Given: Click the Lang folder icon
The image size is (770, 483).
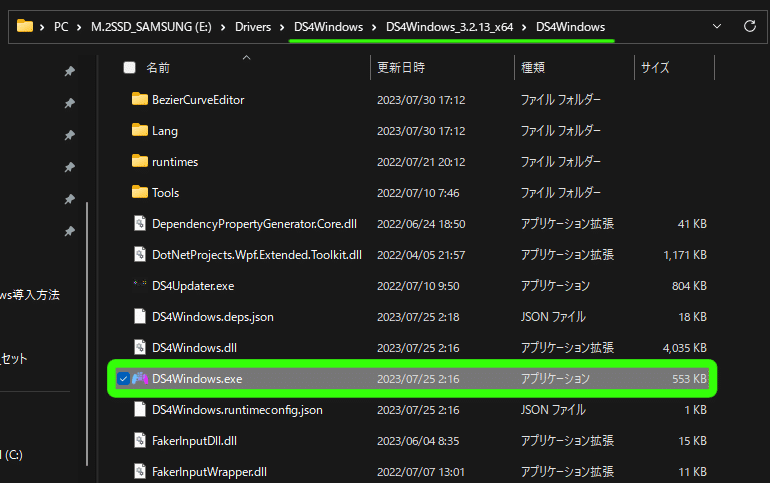Looking at the screenshot, I should (x=140, y=130).
